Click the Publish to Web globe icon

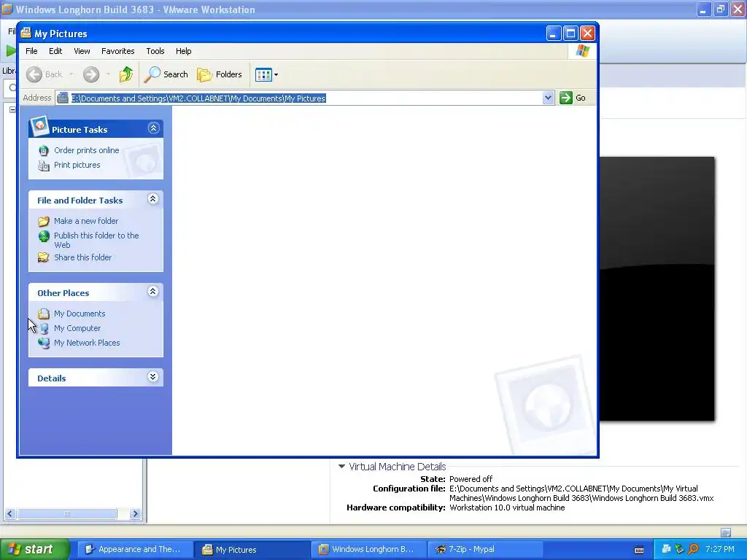coord(43,236)
